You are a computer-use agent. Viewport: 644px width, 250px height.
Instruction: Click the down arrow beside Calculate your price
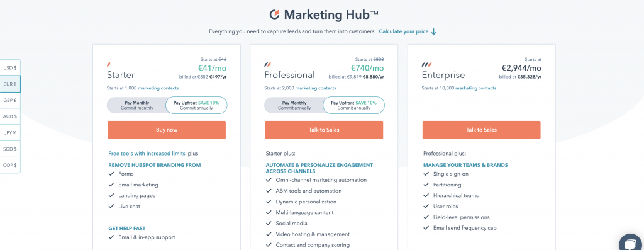click(434, 31)
